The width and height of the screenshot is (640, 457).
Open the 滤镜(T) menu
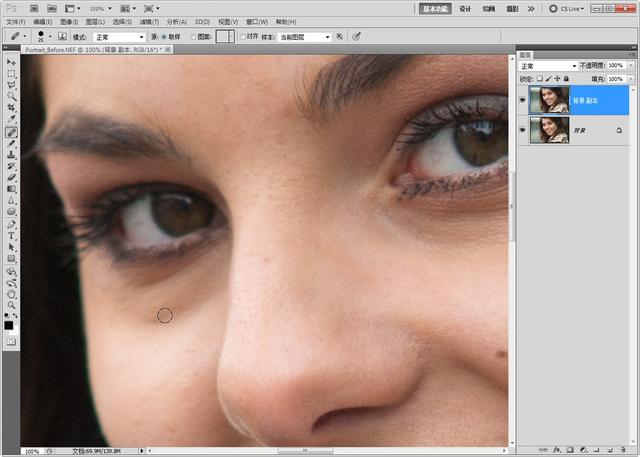(x=149, y=22)
